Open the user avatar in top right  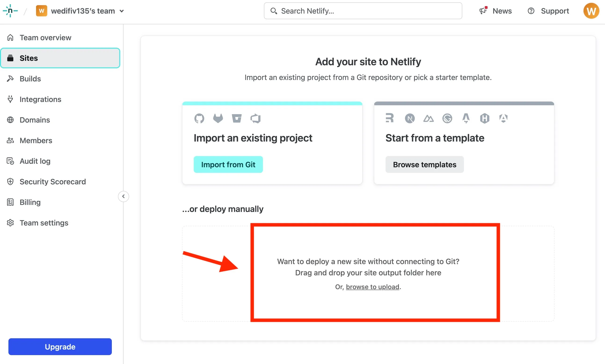point(591,11)
